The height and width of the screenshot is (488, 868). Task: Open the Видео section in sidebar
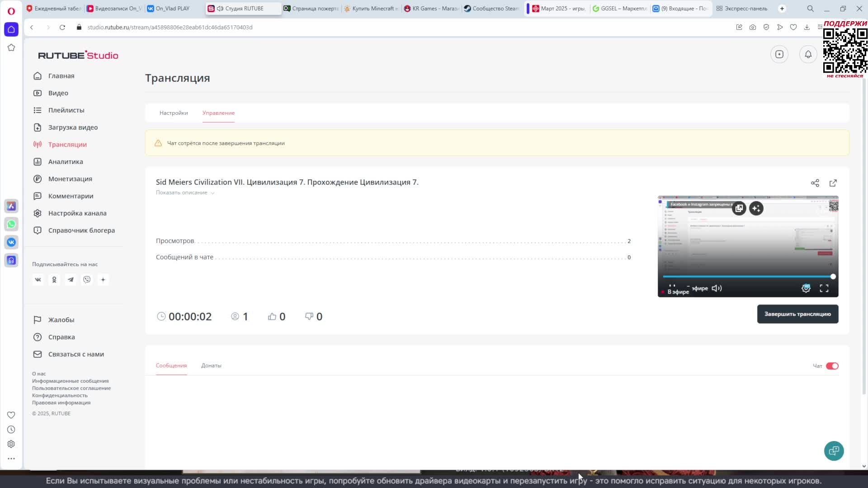click(58, 93)
